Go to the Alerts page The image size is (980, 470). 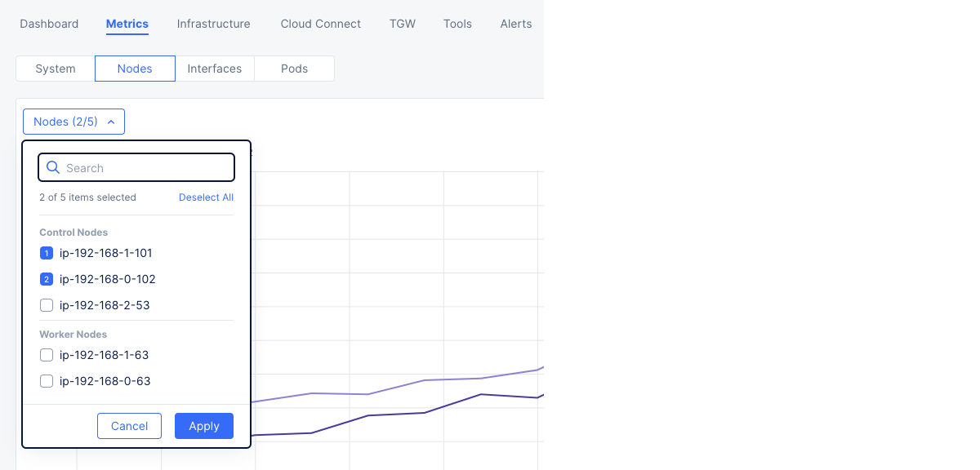point(516,24)
